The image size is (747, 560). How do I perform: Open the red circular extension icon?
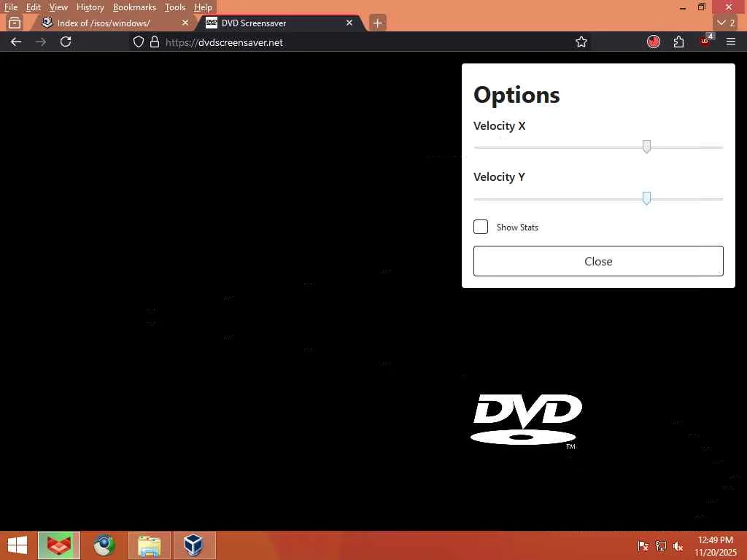click(x=654, y=42)
